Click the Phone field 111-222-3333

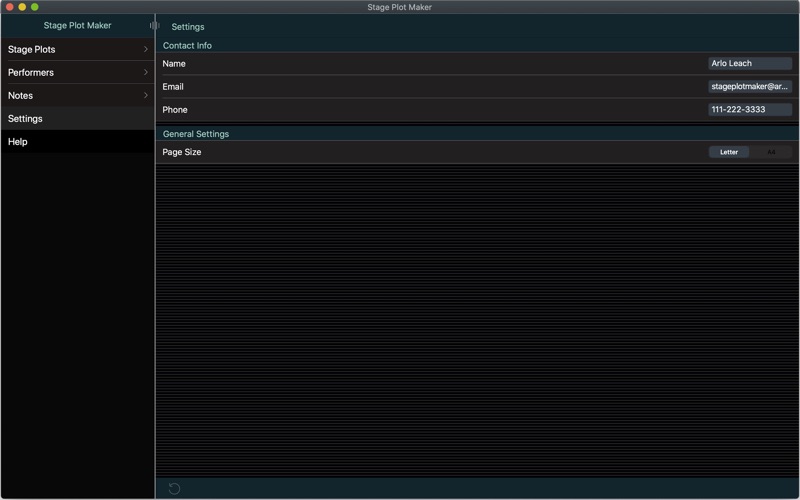750,109
